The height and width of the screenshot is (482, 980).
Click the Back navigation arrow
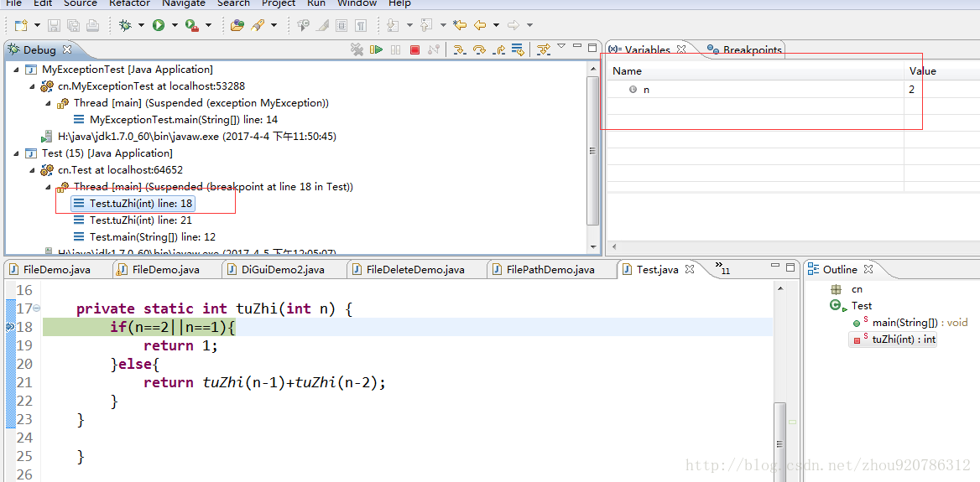pos(480,26)
